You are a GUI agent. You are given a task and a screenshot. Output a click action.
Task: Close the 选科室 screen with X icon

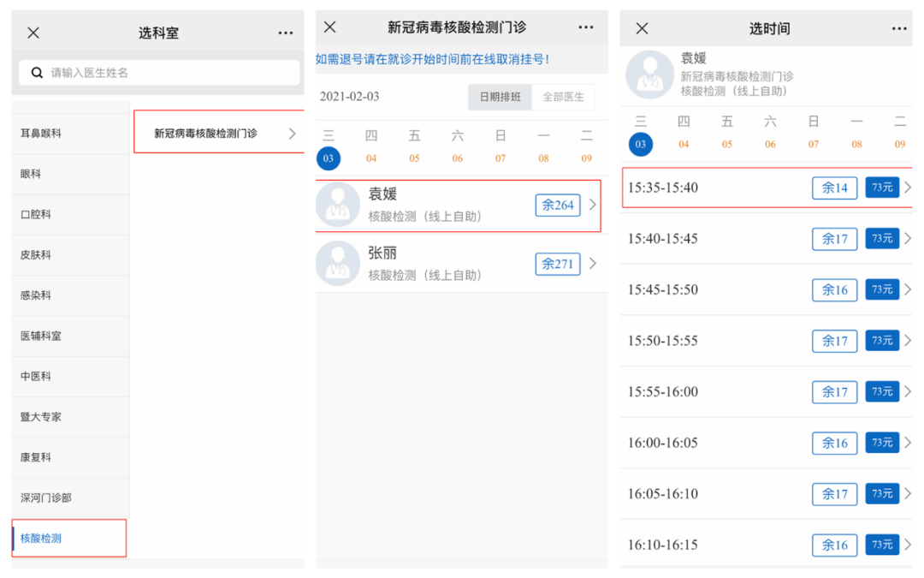pos(33,33)
